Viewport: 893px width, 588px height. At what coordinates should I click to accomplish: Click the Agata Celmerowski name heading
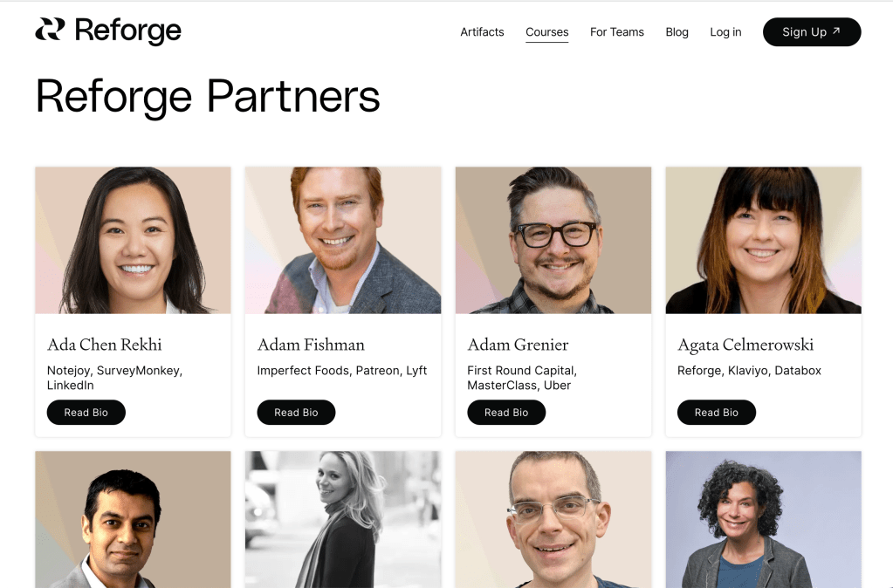[745, 345]
